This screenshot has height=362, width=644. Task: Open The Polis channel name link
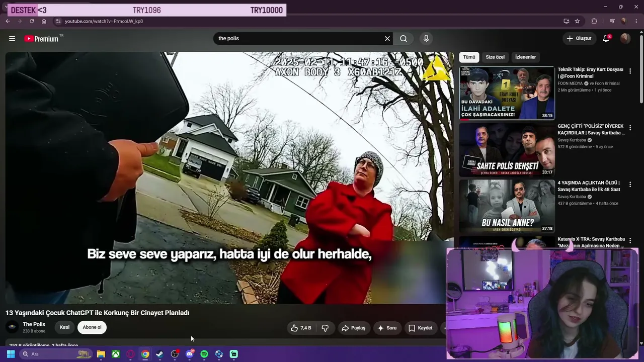[x=34, y=324]
